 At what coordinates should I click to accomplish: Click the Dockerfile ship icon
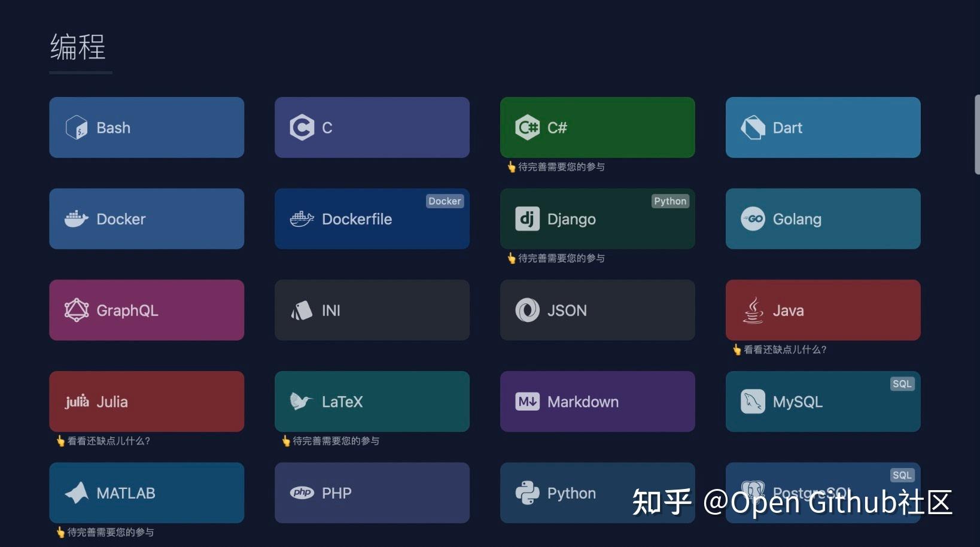click(x=302, y=219)
